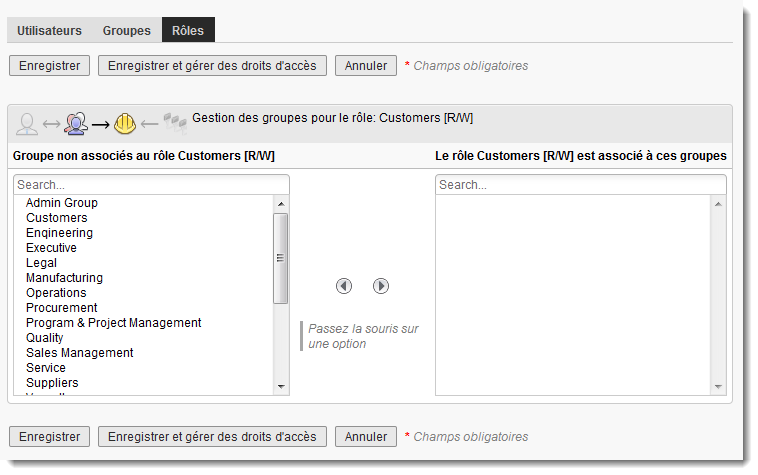Click the single user icon in header

27,124
